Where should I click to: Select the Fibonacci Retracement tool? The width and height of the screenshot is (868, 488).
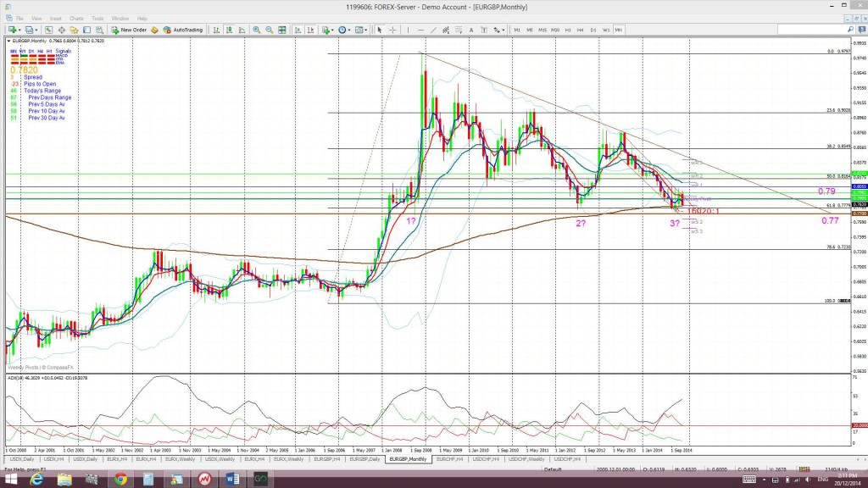coord(459,30)
